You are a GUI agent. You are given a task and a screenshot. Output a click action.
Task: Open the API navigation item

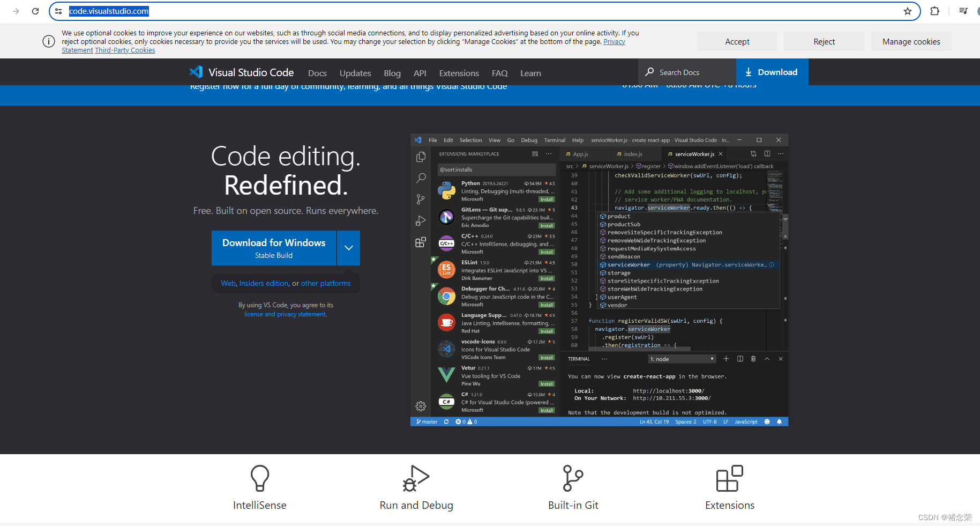click(420, 73)
